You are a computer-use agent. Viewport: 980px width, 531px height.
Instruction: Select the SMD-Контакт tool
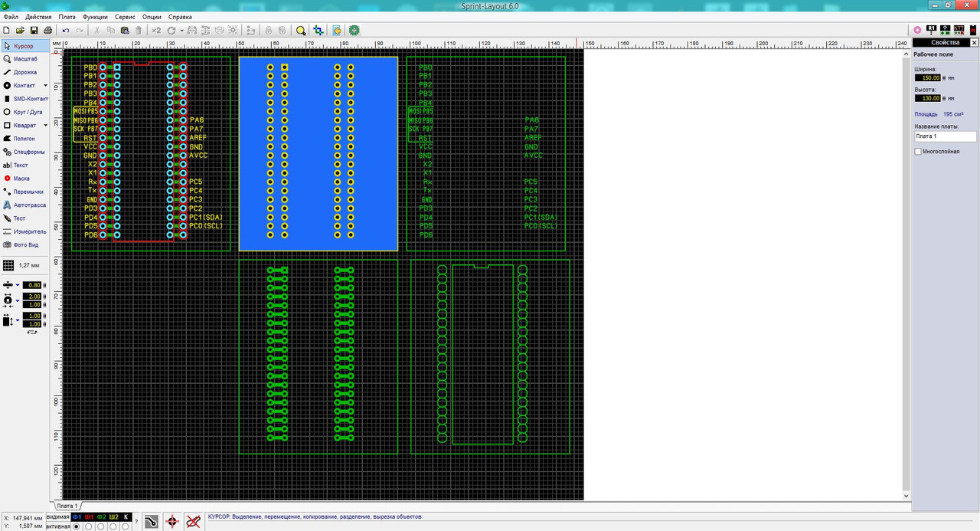[25, 99]
